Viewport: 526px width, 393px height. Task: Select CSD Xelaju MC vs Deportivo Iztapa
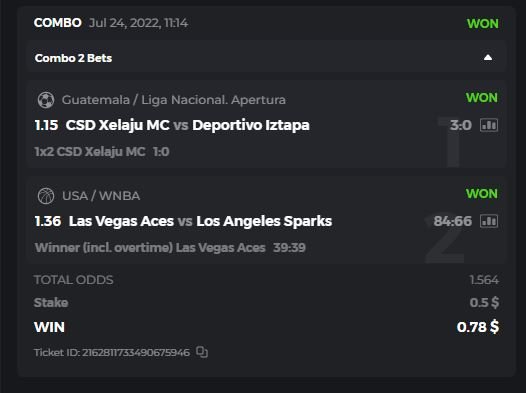[x=188, y=125]
